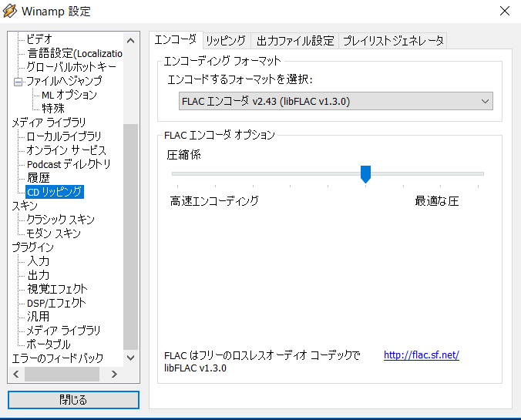Click the エンコードするフォーマットを選択 label
Screen dimensions: 521x420
tap(240, 79)
